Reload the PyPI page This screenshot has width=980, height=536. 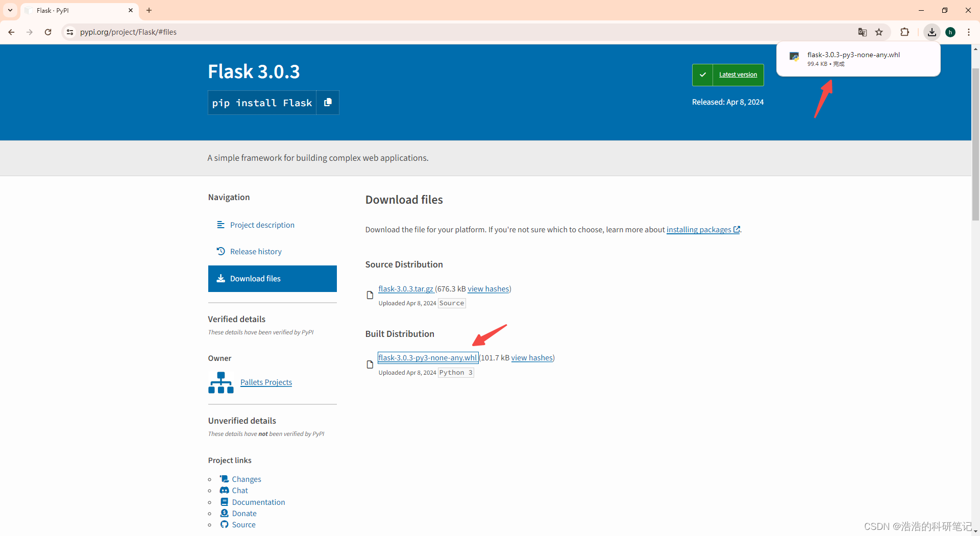tap(48, 32)
